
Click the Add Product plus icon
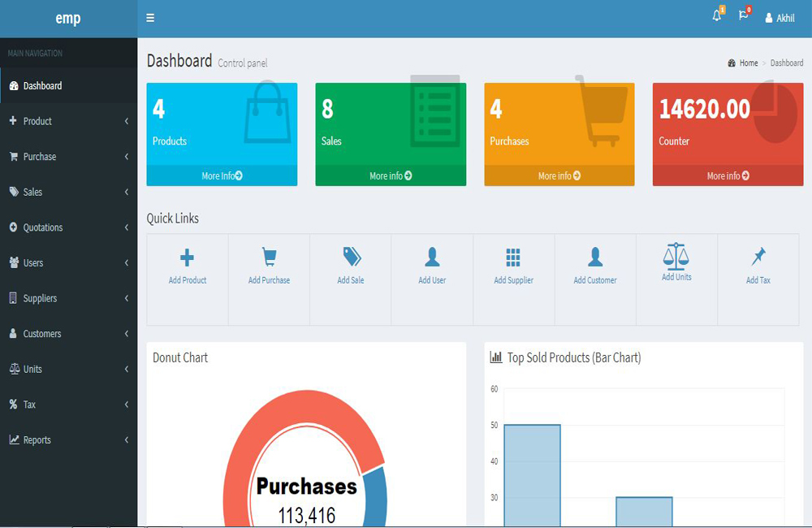[x=187, y=258]
